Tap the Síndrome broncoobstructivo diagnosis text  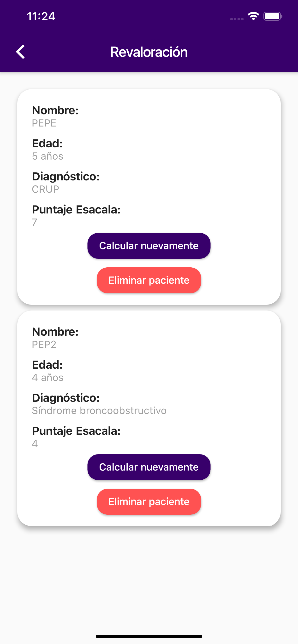[99, 410]
